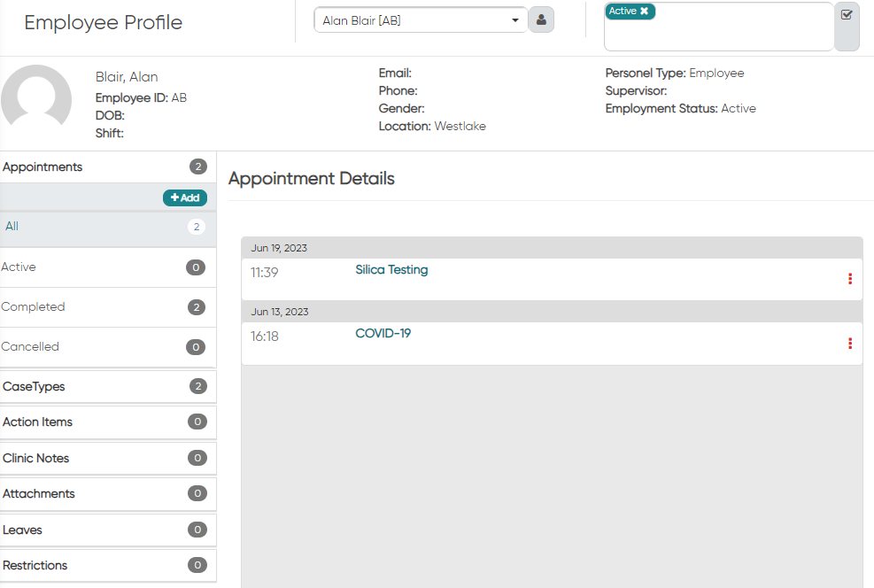Filter by Completed appointments
The width and height of the screenshot is (874, 588).
pyautogui.click(x=107, y=307)
